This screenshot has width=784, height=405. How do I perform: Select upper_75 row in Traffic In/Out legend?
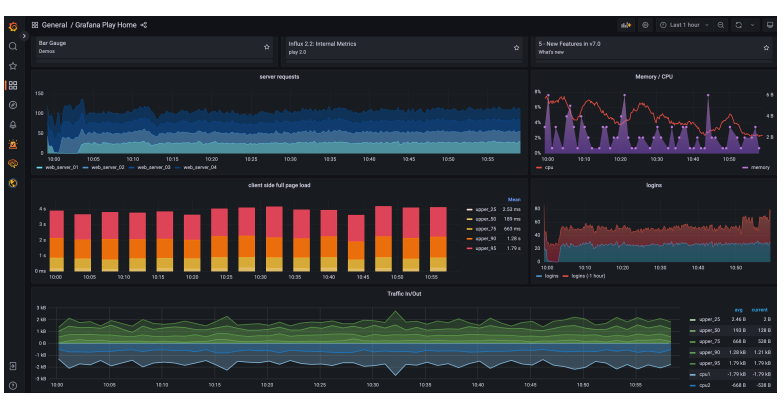click(730, 342)
